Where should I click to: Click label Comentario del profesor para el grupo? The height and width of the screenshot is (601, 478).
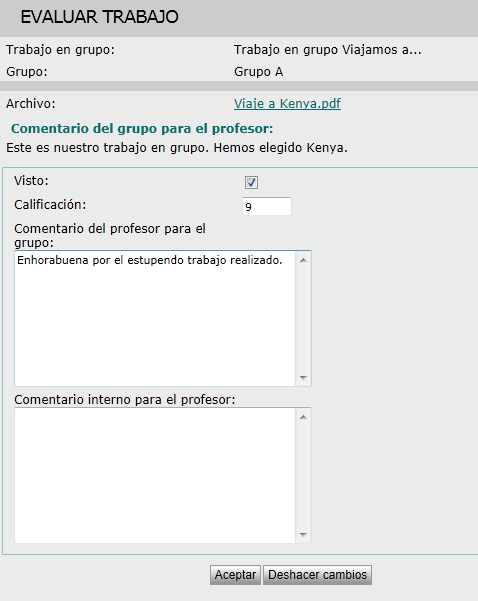click(x=110, y=235)
